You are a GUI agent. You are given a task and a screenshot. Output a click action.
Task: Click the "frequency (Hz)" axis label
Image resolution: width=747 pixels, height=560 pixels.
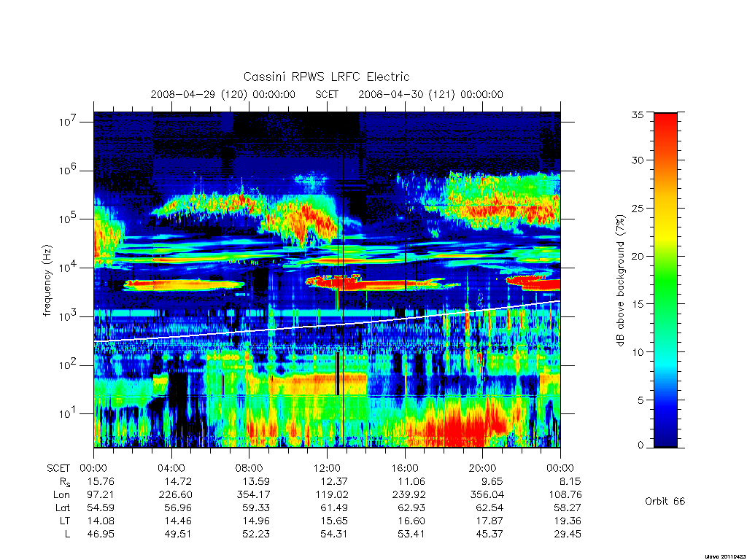pyautogui.click(x=47, y=281)
